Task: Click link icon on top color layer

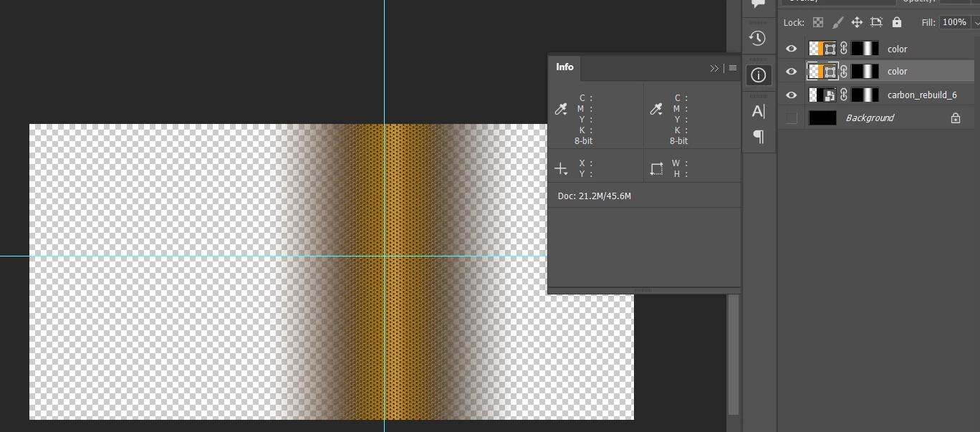Action: coord(844,49)
